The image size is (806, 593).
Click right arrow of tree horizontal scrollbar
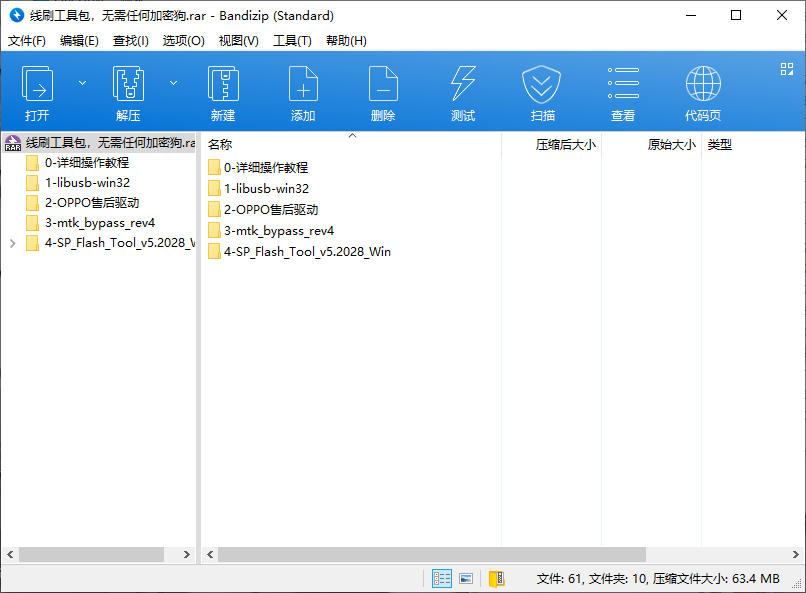coord(187,554)
